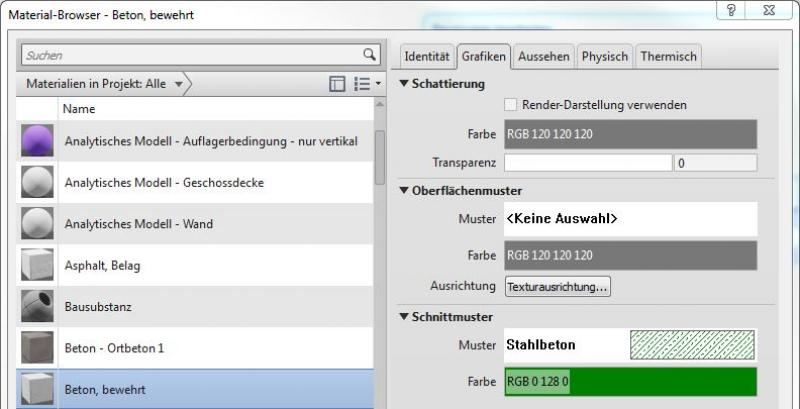Click the Stahlbeton cut pattern button
Viewport: 800px width, 409px height.
click(x=630, y=345)
